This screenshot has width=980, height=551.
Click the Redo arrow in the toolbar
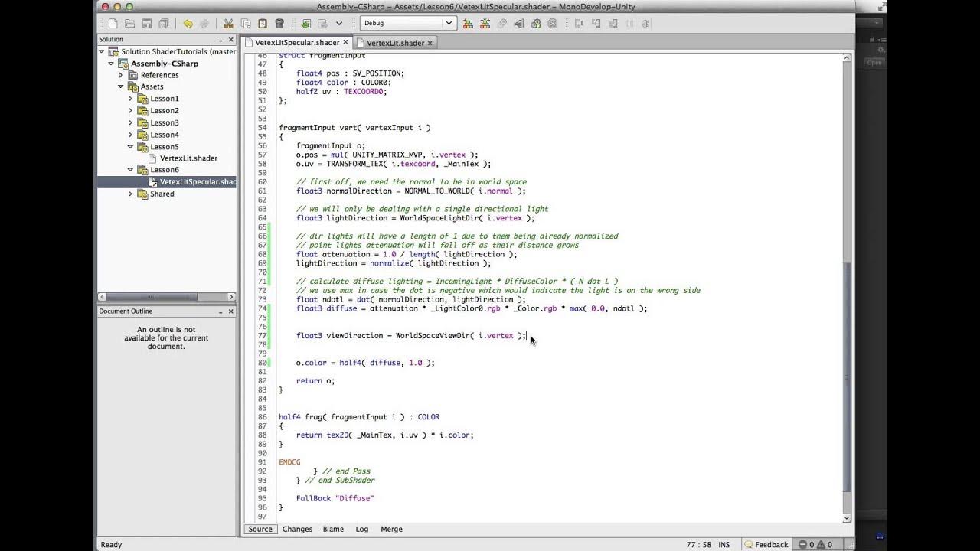(x=204, y=24)
